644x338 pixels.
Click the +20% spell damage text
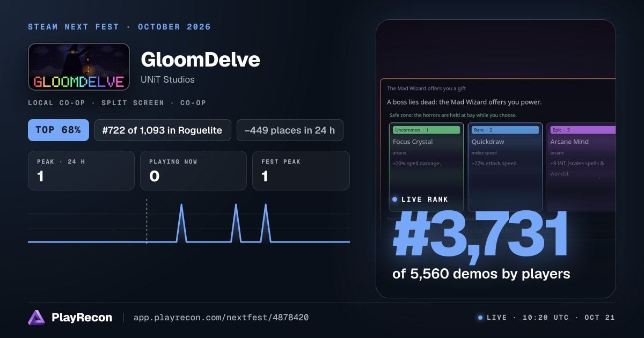point(417,163)
